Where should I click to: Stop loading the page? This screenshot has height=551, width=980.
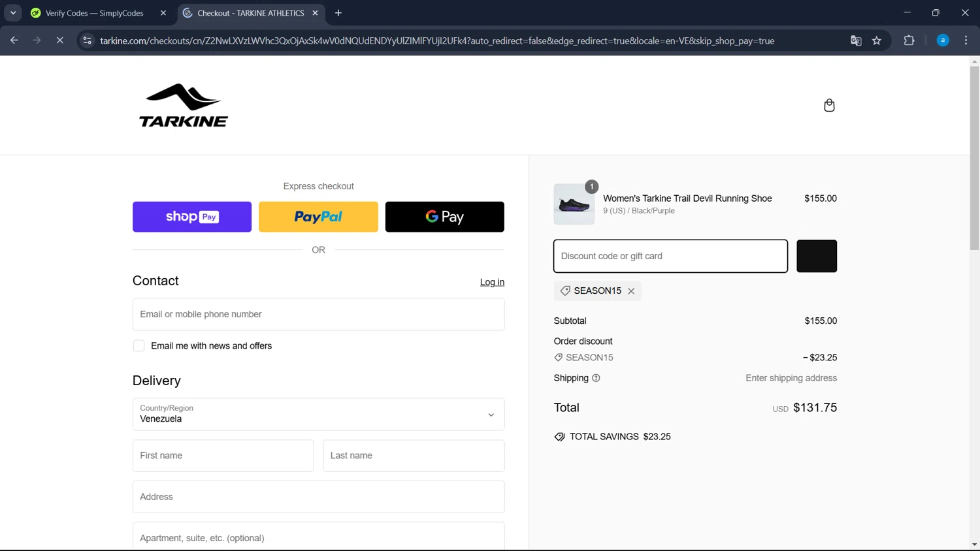59,40
